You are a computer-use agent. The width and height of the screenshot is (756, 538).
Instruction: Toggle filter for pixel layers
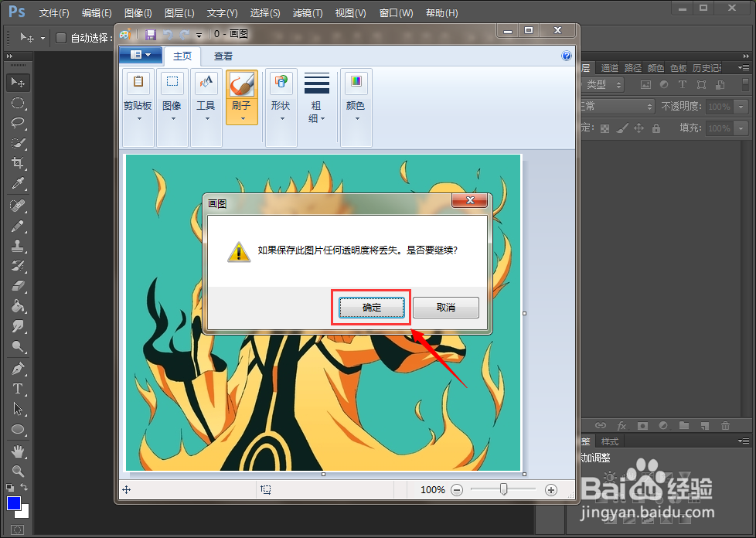pyautogui.click(x=645, y=85)
